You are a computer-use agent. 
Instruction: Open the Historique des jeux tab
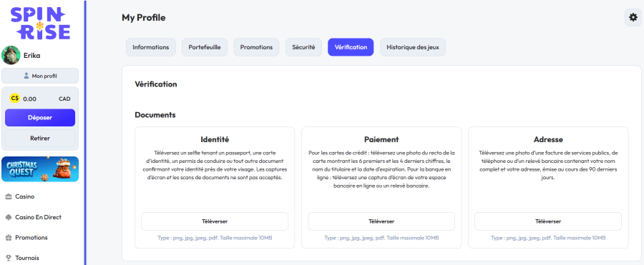413,47
